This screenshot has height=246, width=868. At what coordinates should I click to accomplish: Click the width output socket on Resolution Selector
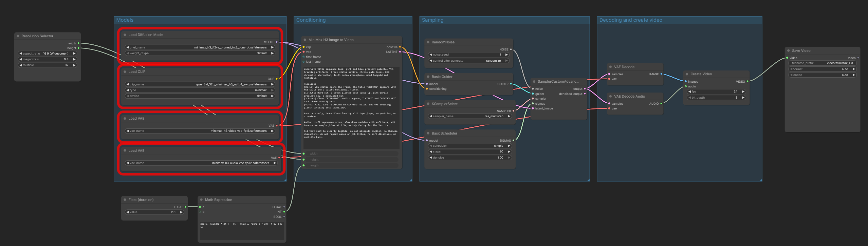click(x=78, y=43)
